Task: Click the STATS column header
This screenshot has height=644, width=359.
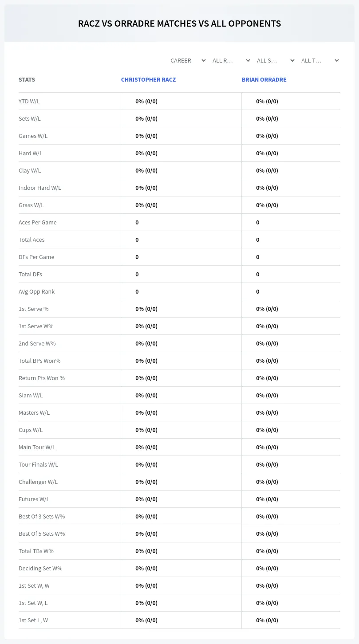Action: point(27,80)
